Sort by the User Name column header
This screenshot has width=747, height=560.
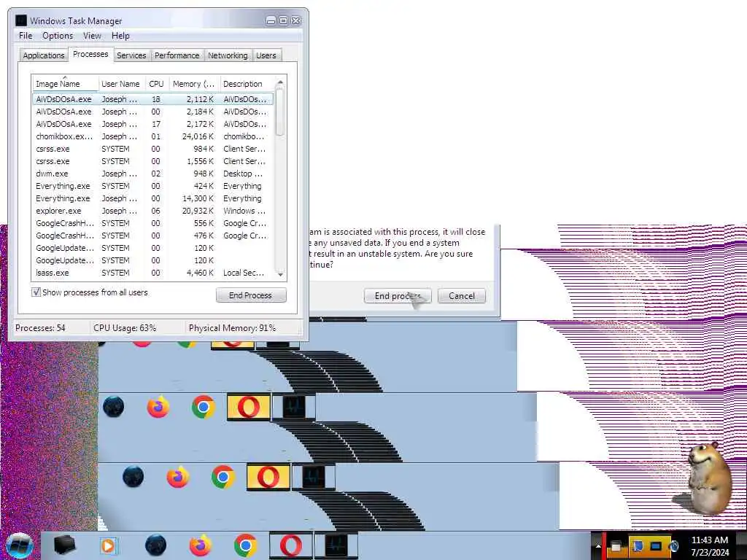tap(122, 84)
